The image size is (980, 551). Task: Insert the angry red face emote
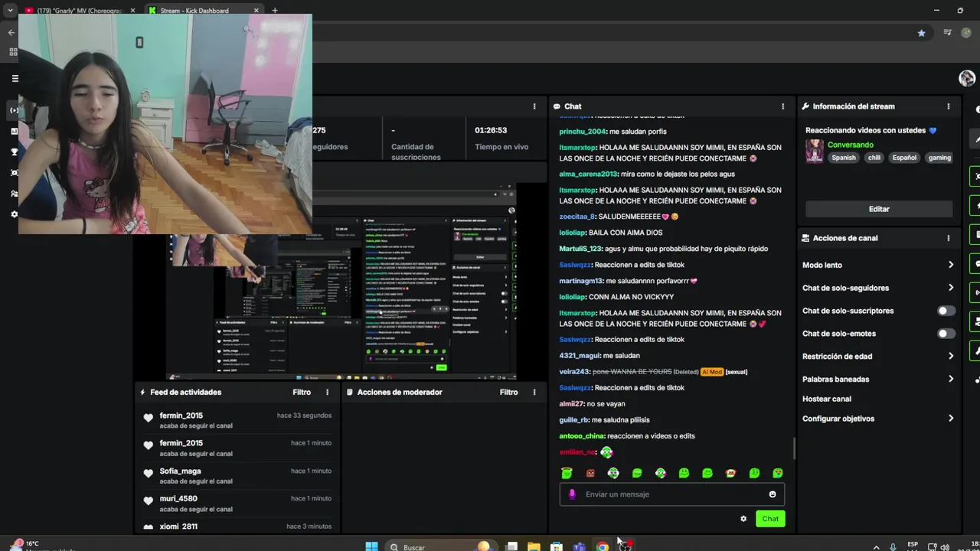tap(590, 473)
